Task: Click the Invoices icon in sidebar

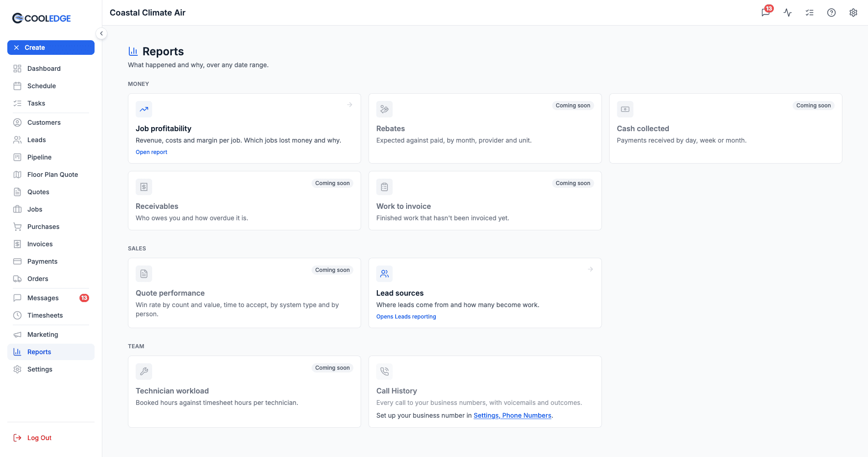Action: click(17, 244)
